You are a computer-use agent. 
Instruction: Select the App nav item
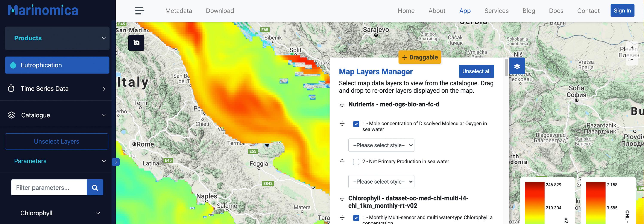click(x=465, y=11)
